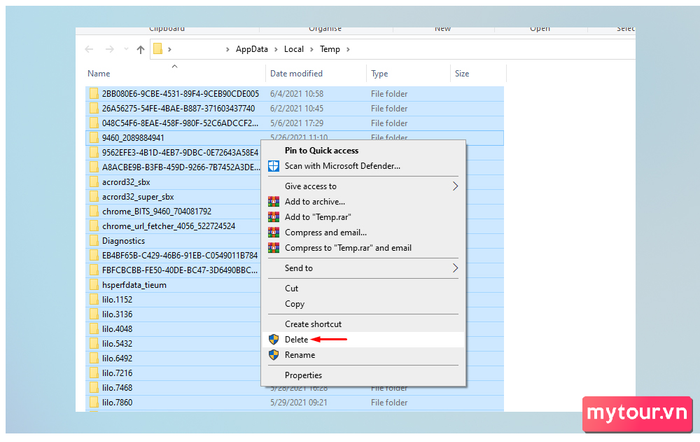Screen dimensions: 700x442
Task: Expand the Give access to arrow
Action: (455, 186)
